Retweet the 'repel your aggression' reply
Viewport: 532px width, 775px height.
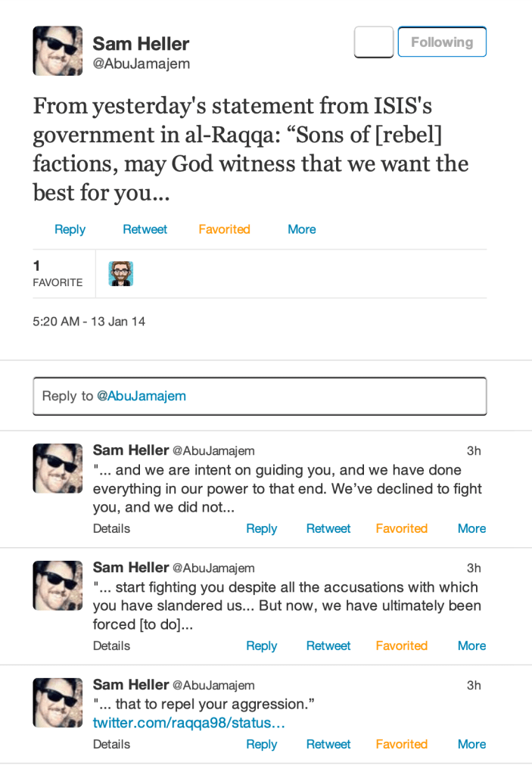pos(328,744)
